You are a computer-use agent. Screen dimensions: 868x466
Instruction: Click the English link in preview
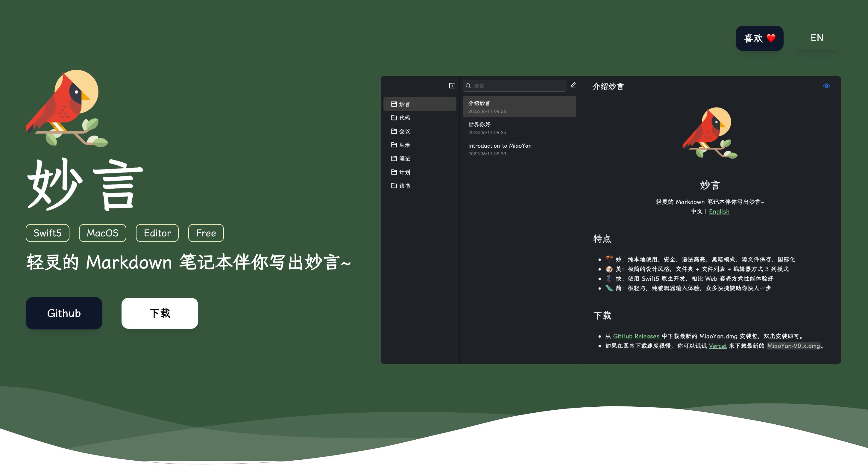[x=719, y=211]
